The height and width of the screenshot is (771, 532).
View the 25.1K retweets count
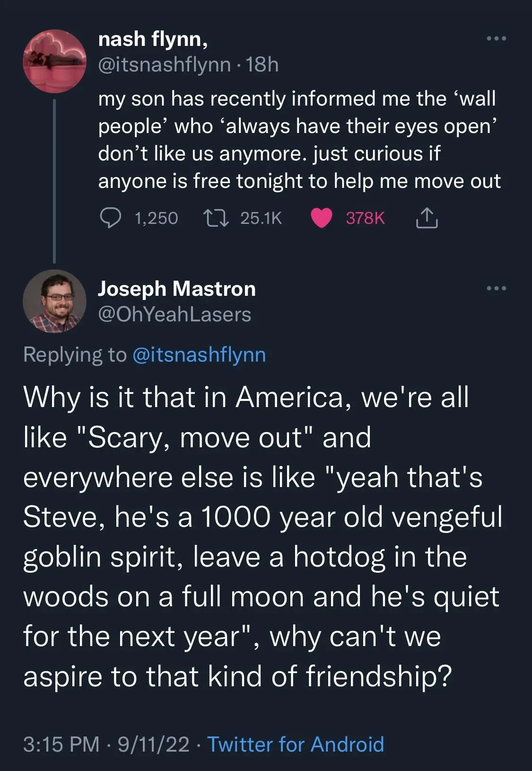[261, 218]
